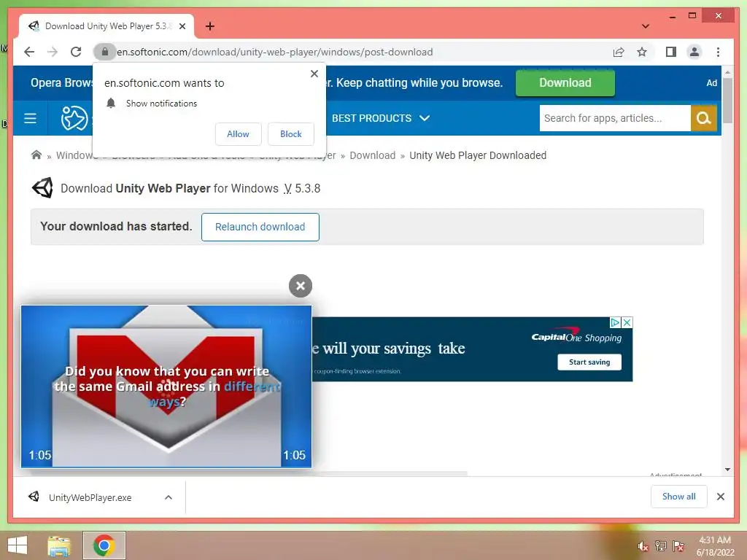Click the Unity logo beside page title
This screenshot has width=747, height=560.
pyautogui.click(x=42, y=188)
